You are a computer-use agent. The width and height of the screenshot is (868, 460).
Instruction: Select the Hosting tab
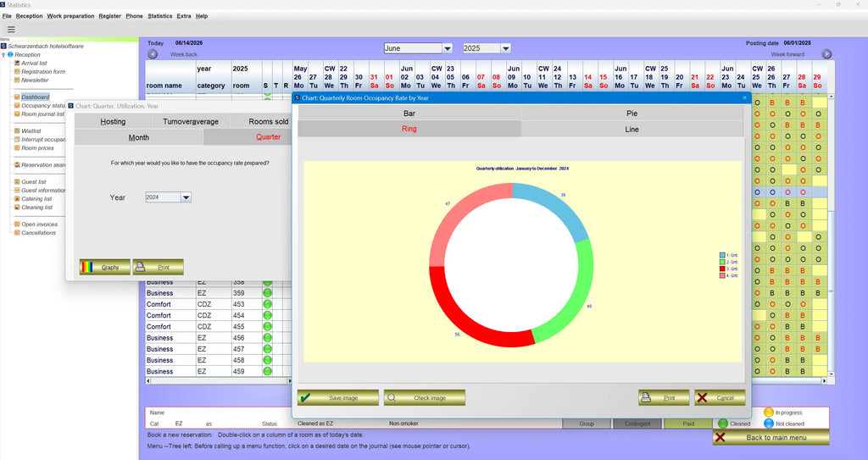[x=113, y=121]
